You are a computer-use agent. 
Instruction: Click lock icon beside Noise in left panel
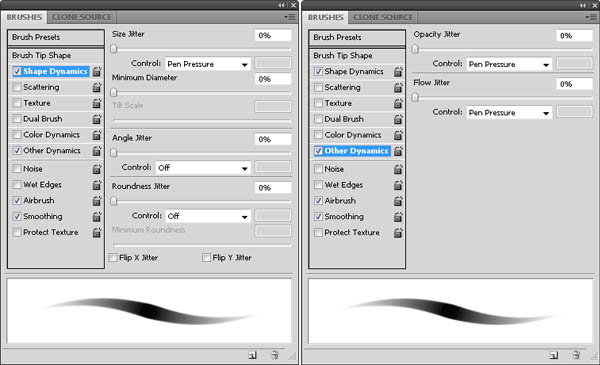click(97, 169)
